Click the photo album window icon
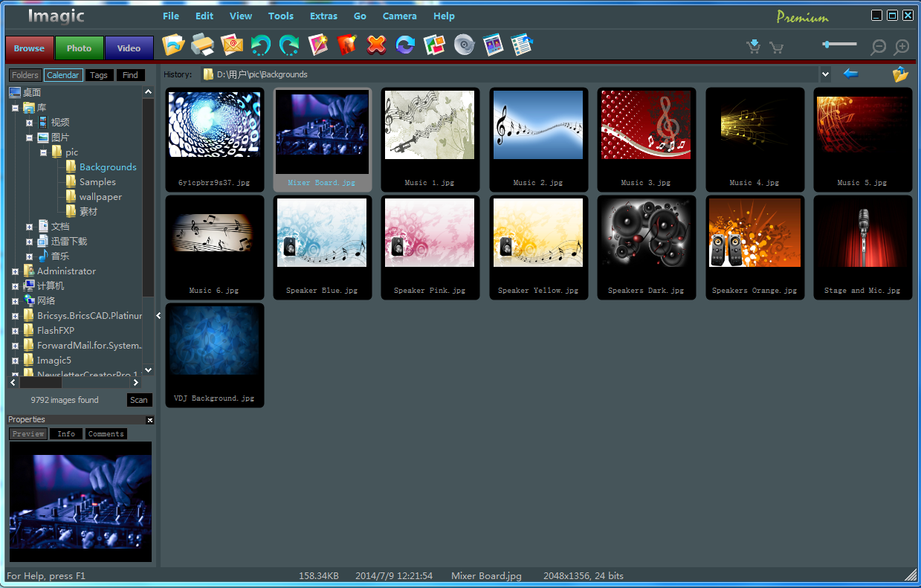This screenshot has width=921, height=588. [x=493, y=45]
